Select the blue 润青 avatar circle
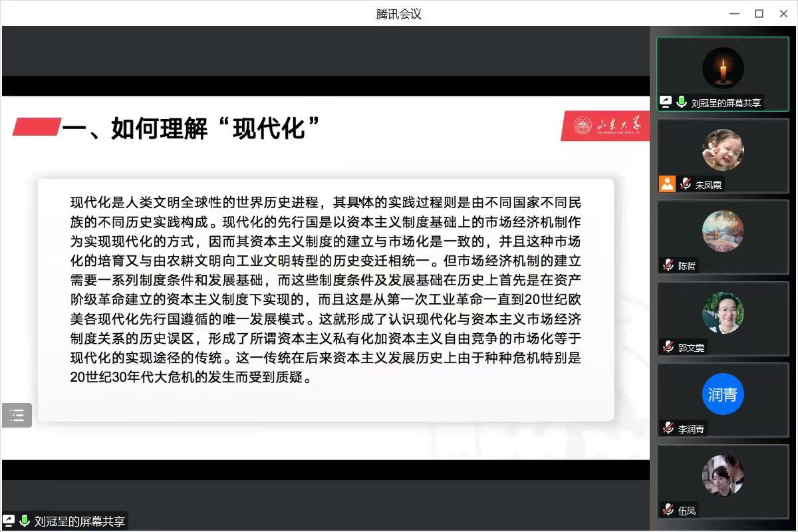798x532 pixels. point(723,394)
